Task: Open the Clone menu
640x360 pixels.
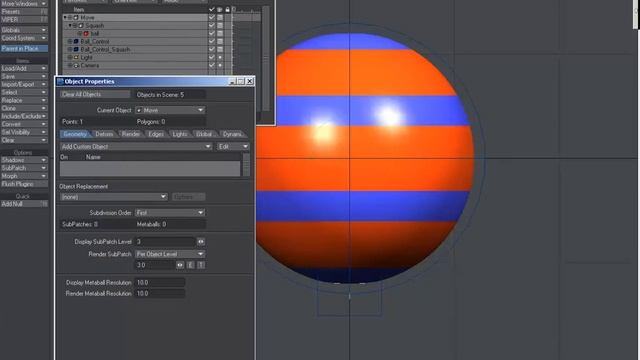Action: click(24, 108)
